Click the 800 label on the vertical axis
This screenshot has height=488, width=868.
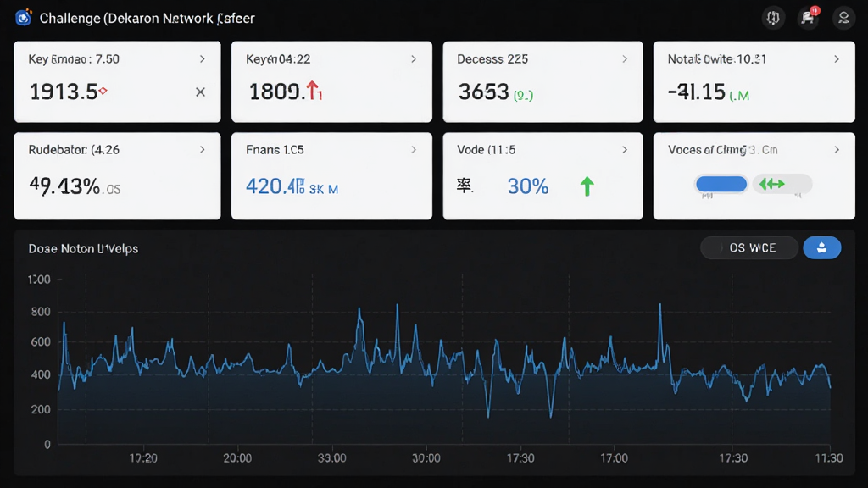tap(41, 312)
